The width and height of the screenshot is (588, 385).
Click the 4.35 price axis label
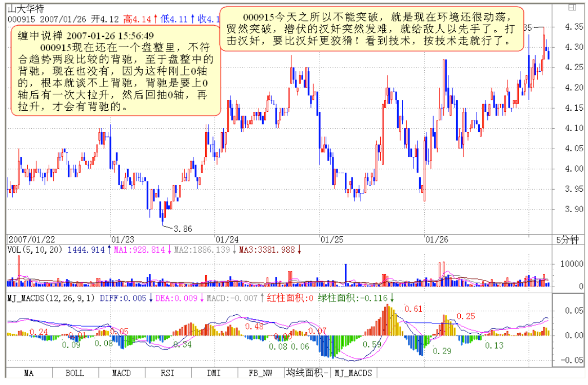[574, 27]
